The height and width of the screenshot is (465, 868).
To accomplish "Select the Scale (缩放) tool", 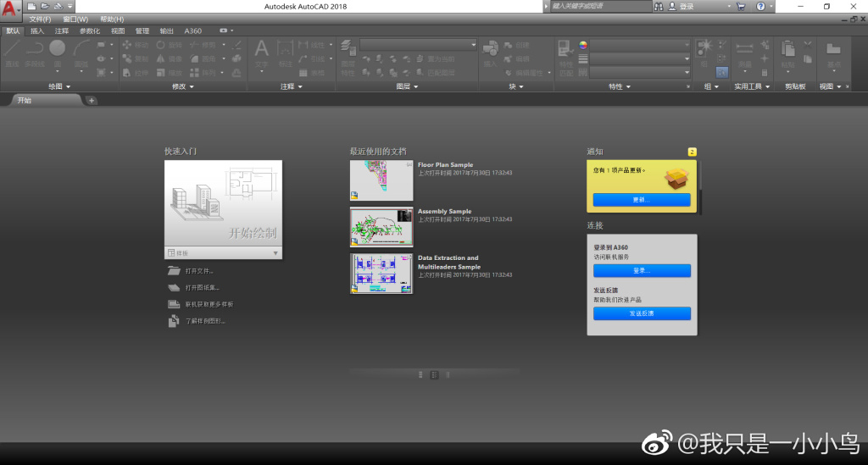I will pyautogui.click(x=170, y=73).
